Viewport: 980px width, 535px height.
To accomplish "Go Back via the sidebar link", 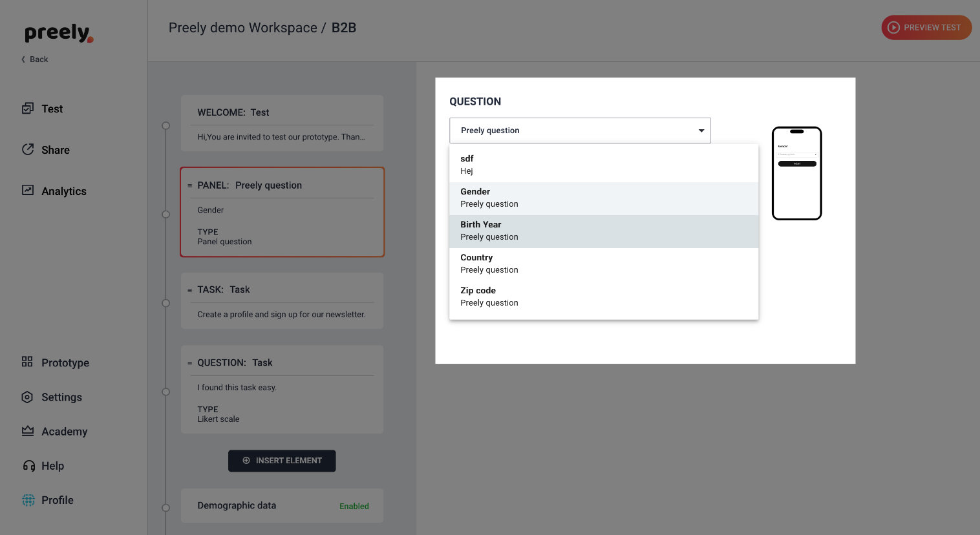I will click(35, 59).
